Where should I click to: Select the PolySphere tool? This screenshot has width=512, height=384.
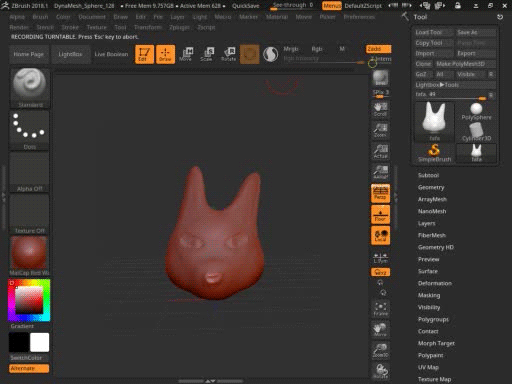(x=476, y=112)
